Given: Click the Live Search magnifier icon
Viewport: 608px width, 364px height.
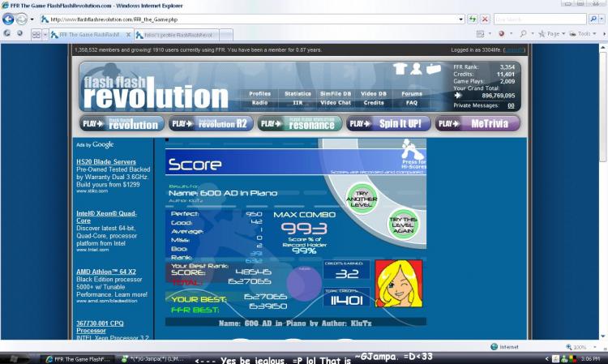Looking at the screenshot, I should pyautogui.click(x=593, y=19).
